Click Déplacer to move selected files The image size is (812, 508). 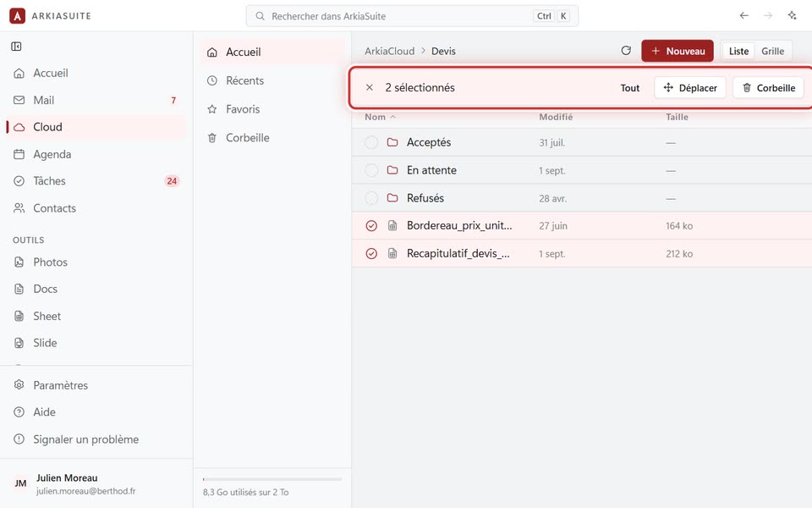click(x=690, y=87)
